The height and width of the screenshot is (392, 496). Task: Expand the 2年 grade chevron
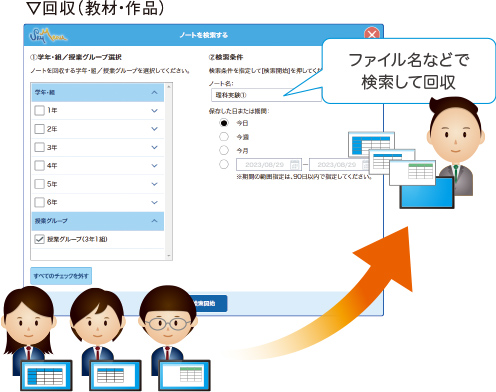coord(154,129)
